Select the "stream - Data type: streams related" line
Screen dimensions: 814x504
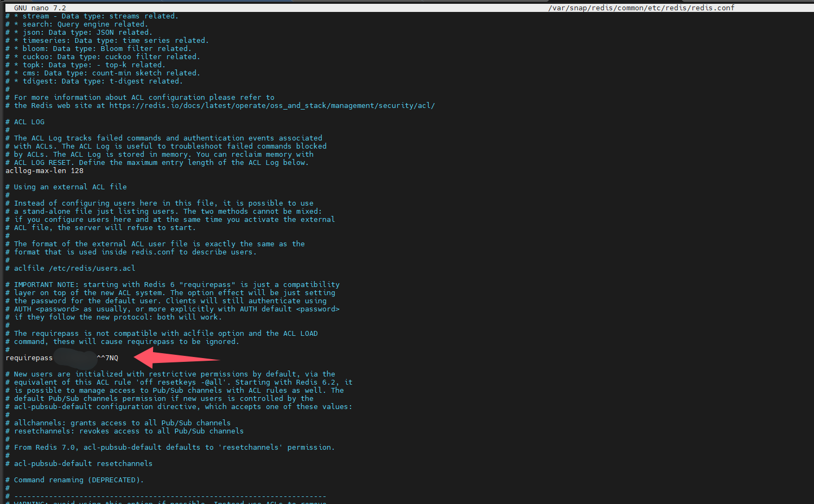click(x=92, y=16)
